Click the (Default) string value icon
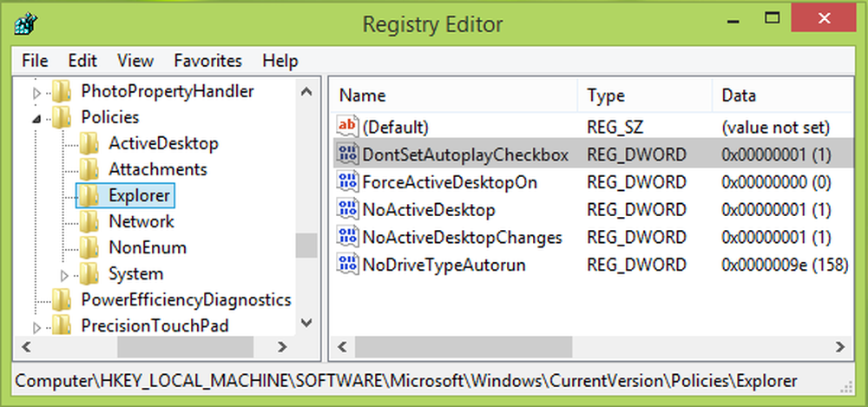 pos(347,128)
